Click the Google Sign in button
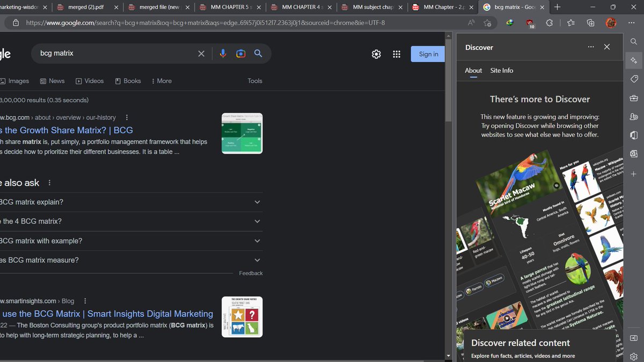The height and width of the screenshot is (362, 644). tap(428, 54)
